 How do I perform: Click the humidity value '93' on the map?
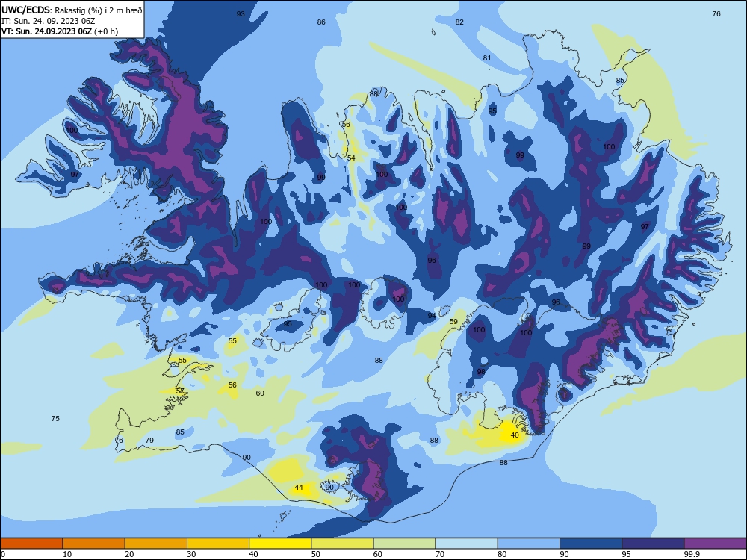point(241,13)
